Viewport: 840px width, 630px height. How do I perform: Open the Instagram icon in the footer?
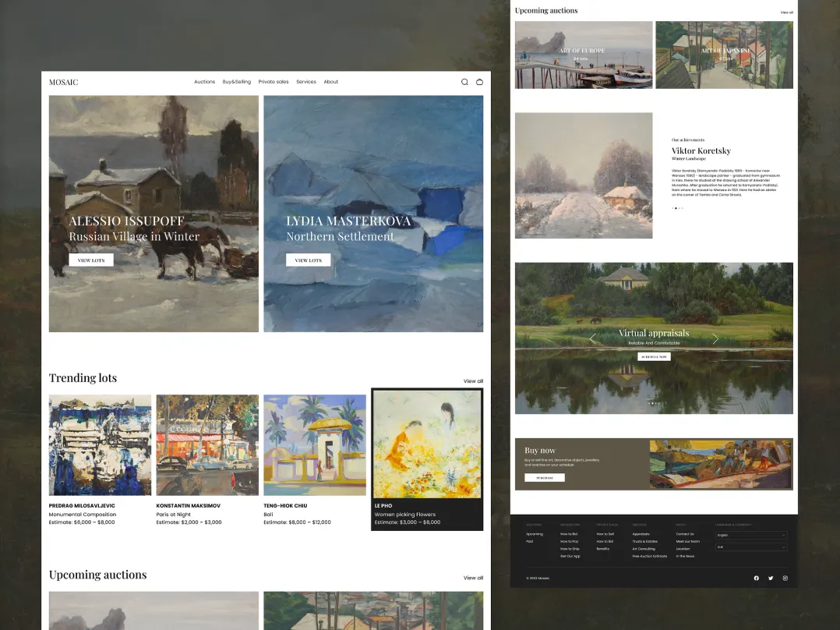pyautogui.click(x=785, y=578)
